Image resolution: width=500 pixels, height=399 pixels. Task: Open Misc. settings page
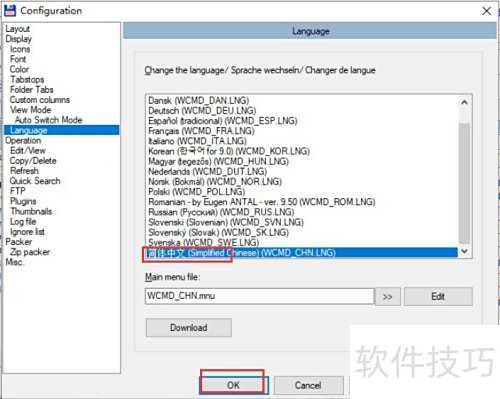[x=14, y=262]
